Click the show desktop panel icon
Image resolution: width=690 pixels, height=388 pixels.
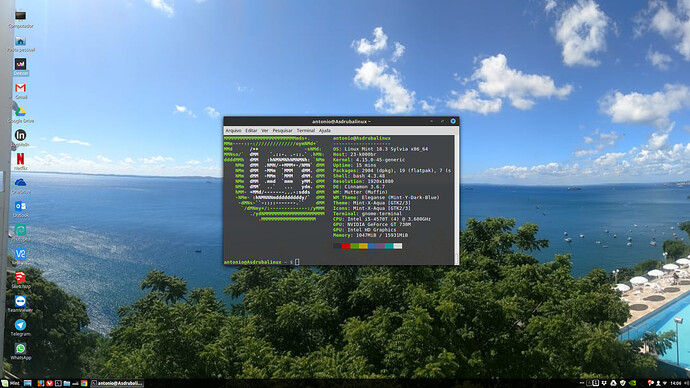pos(28,383)
